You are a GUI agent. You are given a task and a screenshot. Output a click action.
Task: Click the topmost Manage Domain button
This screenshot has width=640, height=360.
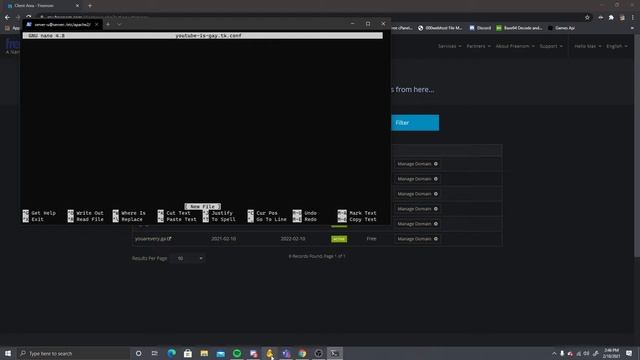[x=417, y=164]
